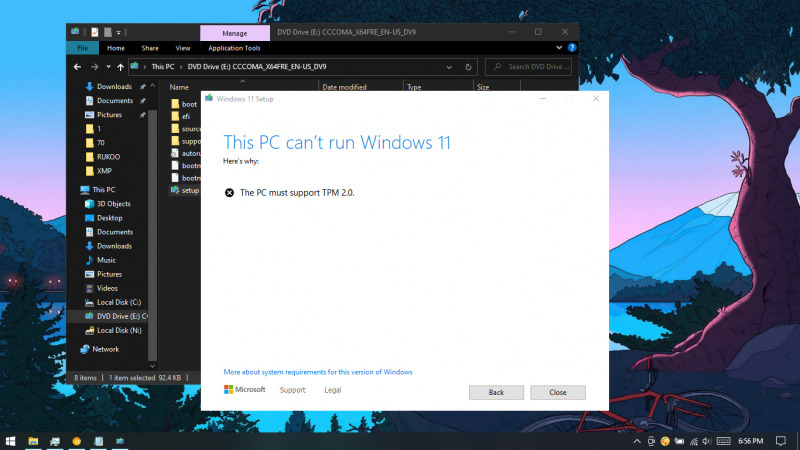Click the Search DVD Drive box
This screenshot has height=450, width=800.
(x=528, y=67)
